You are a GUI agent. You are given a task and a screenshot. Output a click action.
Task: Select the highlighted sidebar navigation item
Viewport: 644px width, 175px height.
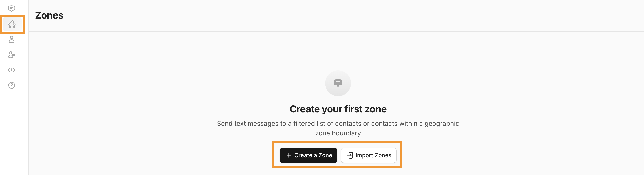[11, 24]
